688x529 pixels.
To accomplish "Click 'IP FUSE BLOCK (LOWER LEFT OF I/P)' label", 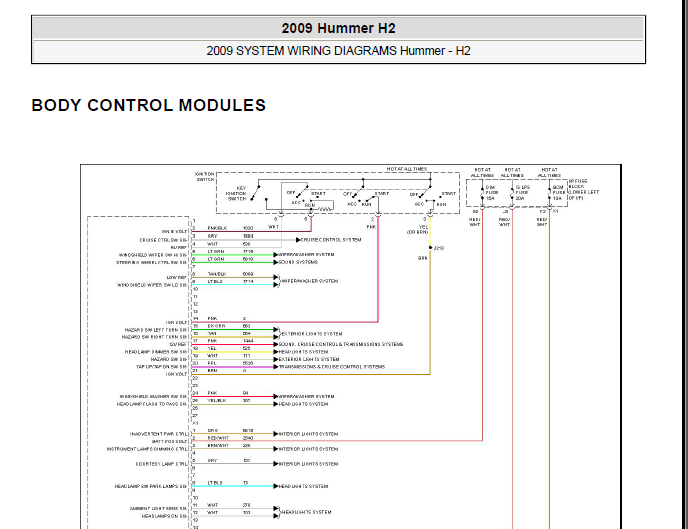I will pyautogui.click(x=584, y=189).
